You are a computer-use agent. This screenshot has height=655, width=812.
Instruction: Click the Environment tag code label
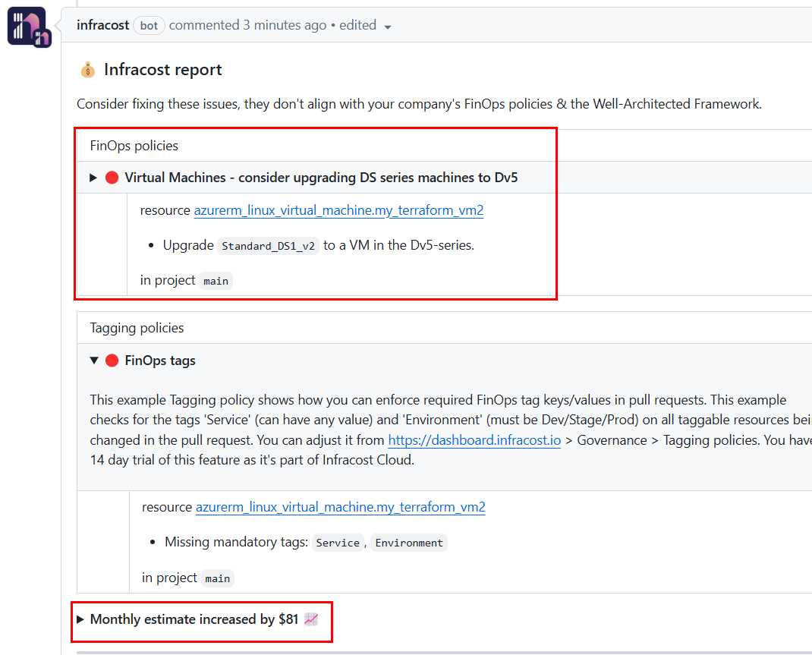(x=409, y=543)
